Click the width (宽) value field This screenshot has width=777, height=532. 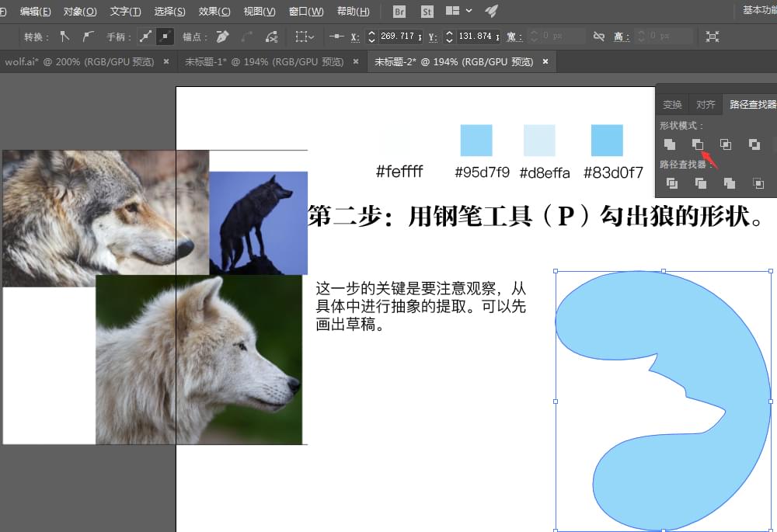coord(562,37)
